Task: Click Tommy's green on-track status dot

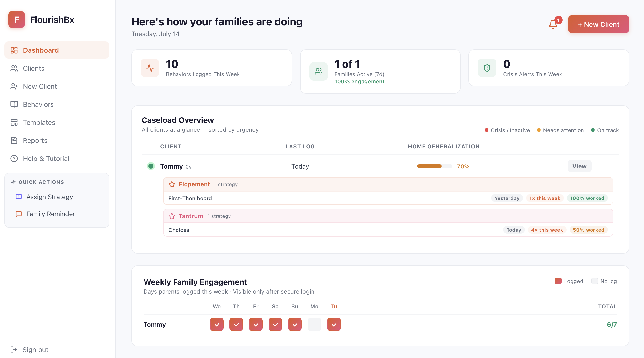Action: (151, 166)
